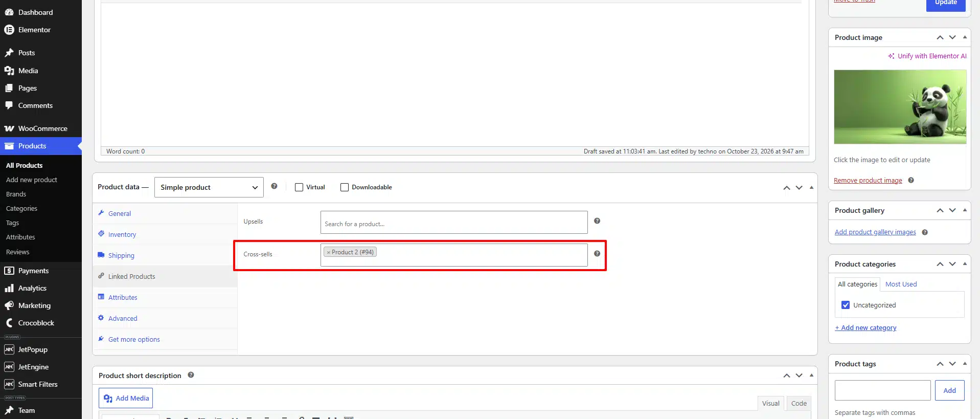Click Add new category link
980x419 pixels.
coord(865,328)
